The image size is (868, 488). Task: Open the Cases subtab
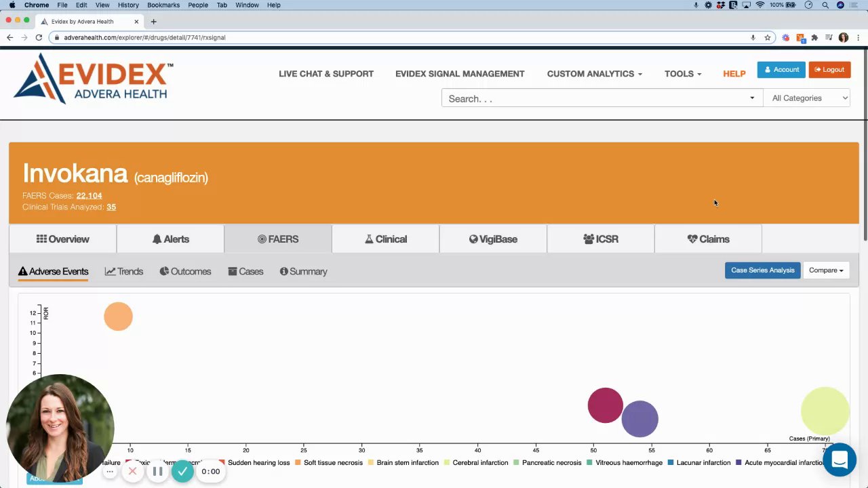pyautogui.click(x=245, y=271)
